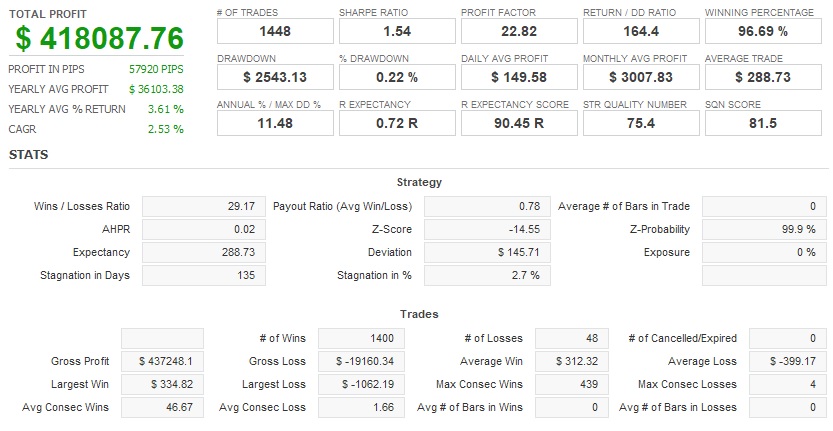
Task: Click the Monthly Avg Profit value $3007.83
Action: 640,77
